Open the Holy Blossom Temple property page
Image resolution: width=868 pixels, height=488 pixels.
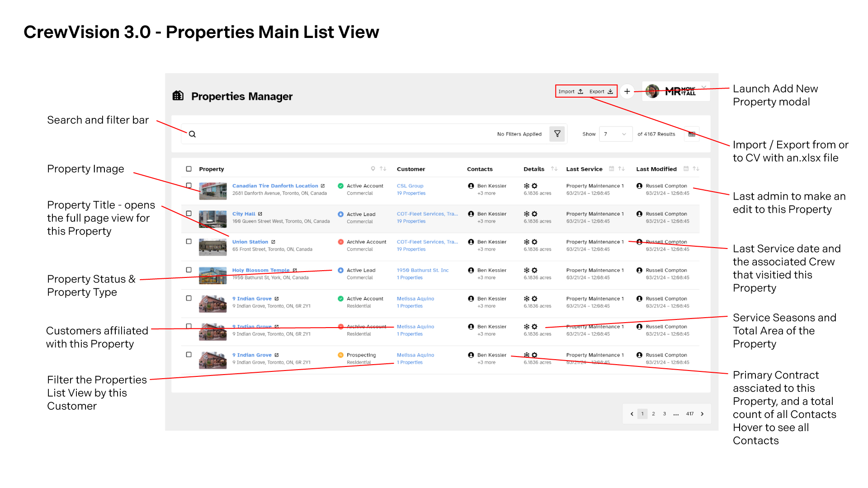(261, 270)
